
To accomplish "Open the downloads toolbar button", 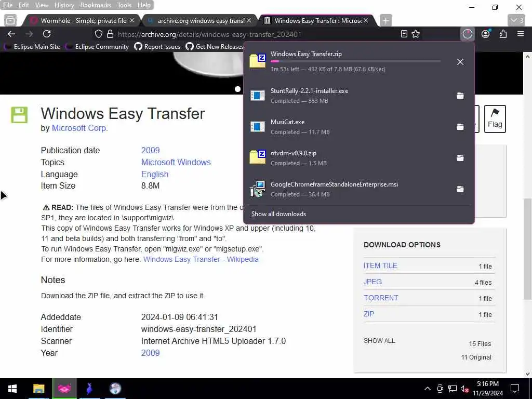I will coord(468,34).
